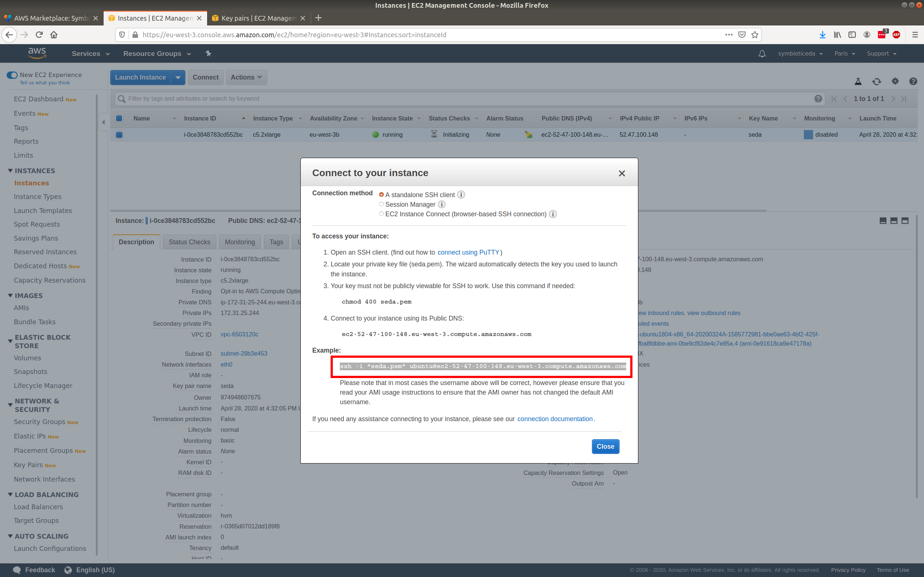Toggle the select-all instances checkbox
Screen dimensions: 924x577
(119, 118)
